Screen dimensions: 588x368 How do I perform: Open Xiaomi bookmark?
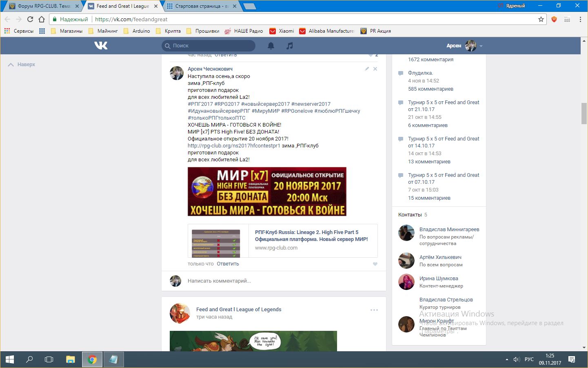[282, 31]
